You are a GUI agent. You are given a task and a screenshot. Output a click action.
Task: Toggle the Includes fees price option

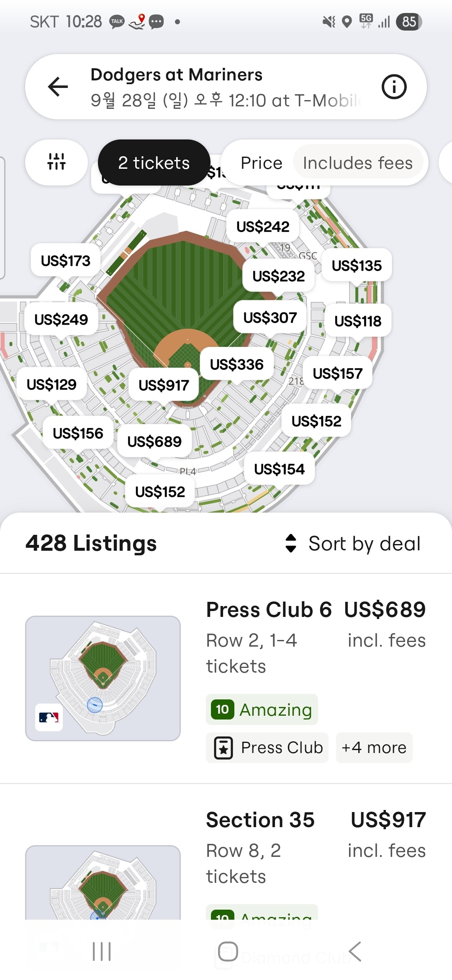[x=358, y=162]
